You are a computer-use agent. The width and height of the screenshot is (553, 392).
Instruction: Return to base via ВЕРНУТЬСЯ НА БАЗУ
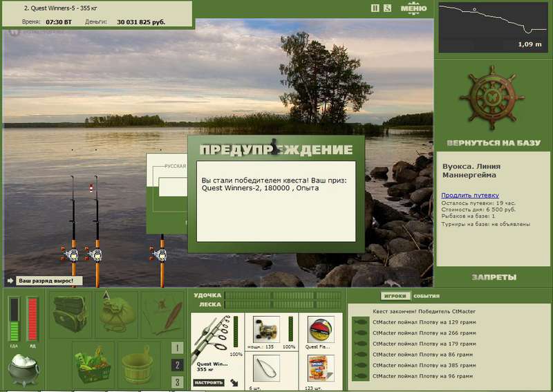click(494, 143)
